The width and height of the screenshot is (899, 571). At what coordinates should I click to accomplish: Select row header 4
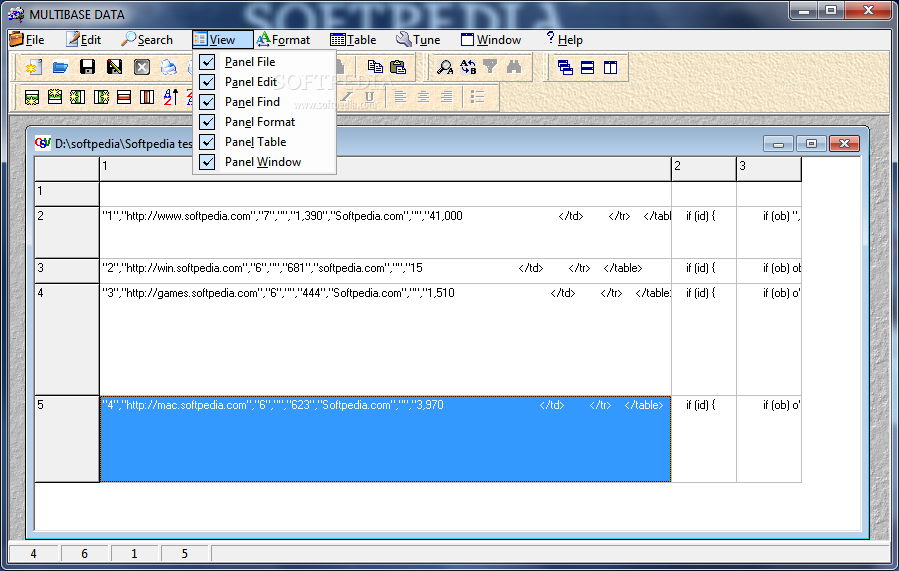click(67, 339)
